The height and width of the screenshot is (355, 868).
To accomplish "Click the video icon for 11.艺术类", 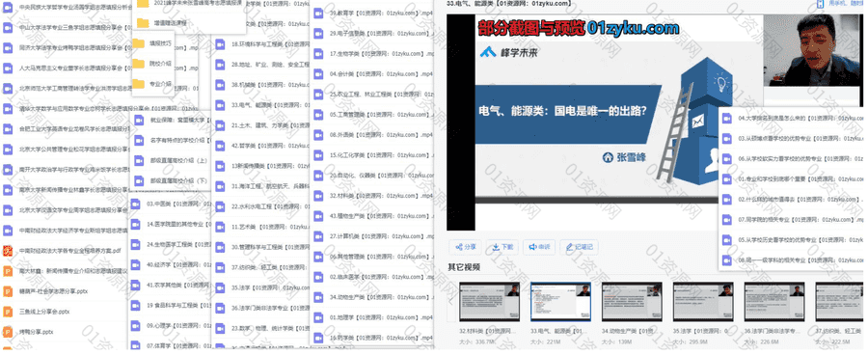I will [220, 227].
